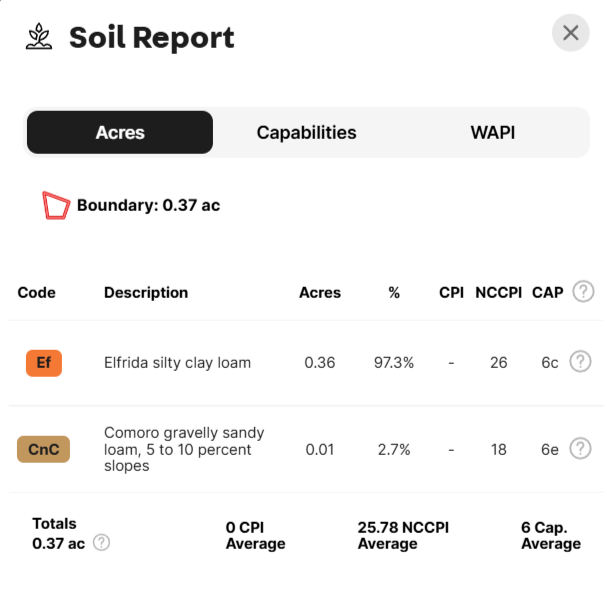Select the Acres tab

tap(120, 132)
